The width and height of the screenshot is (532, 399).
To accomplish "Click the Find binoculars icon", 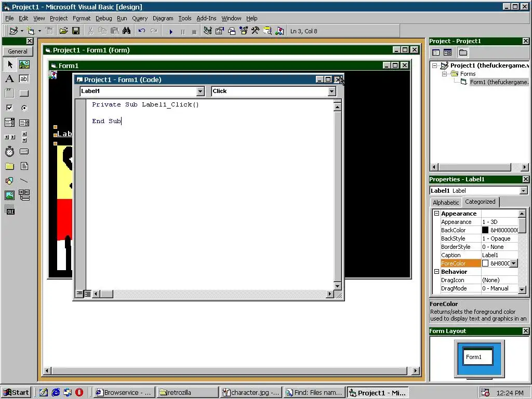I will click(x=127, y=31).
